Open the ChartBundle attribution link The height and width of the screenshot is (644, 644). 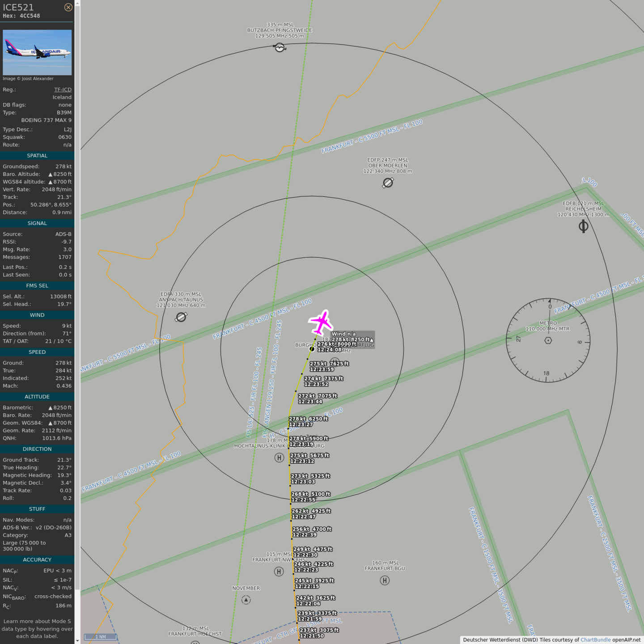595,640
